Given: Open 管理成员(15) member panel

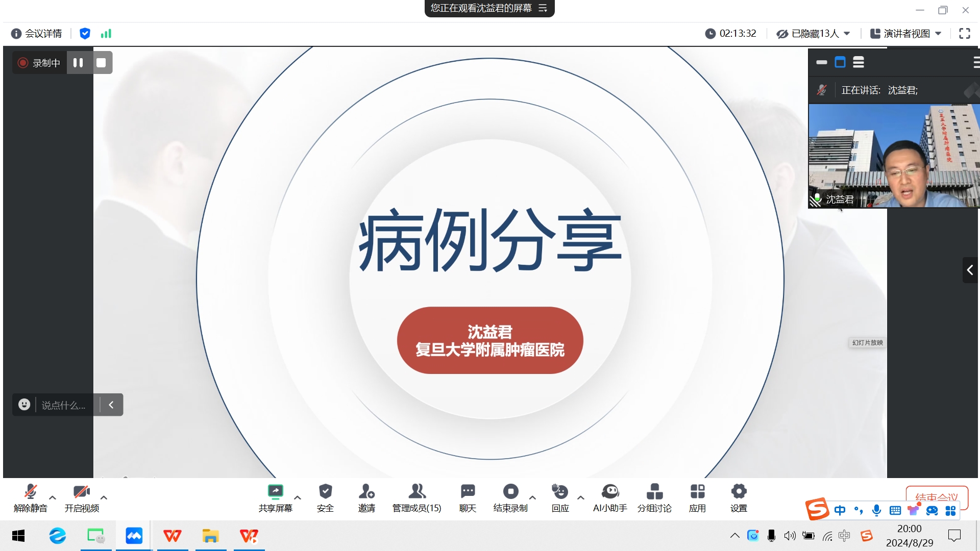Looking at the screenshot, I should pyautogui.click(x=416, y=498).
